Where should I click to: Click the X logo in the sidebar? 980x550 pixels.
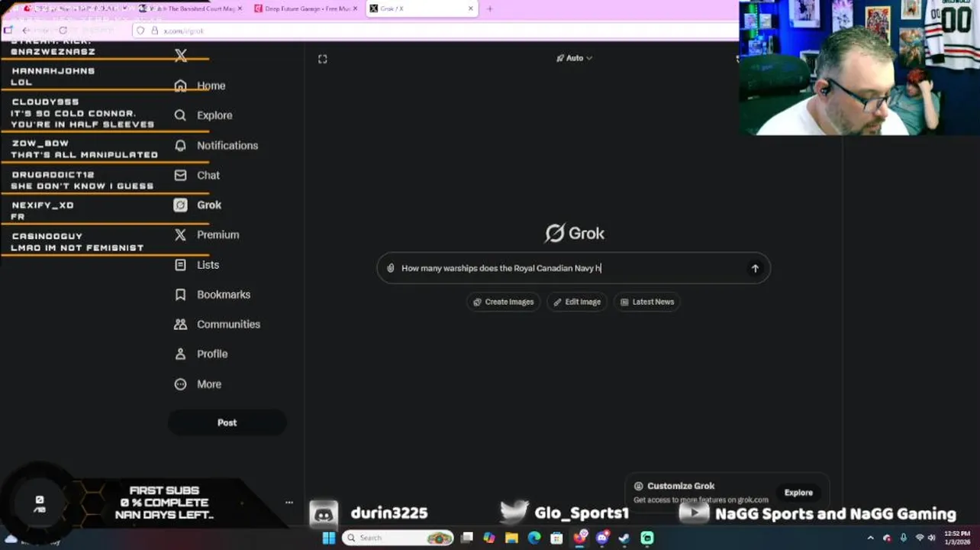click(181, 55)
